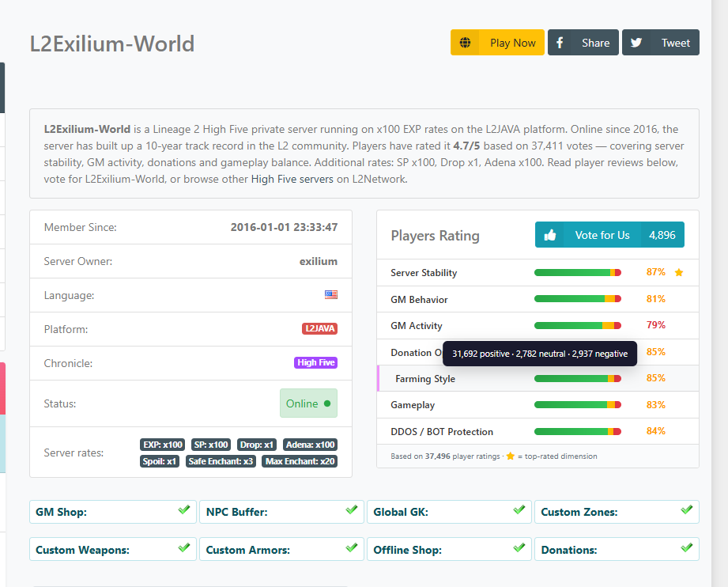Click the bold 4.7/5 rating text

click(x=466, y=146)
